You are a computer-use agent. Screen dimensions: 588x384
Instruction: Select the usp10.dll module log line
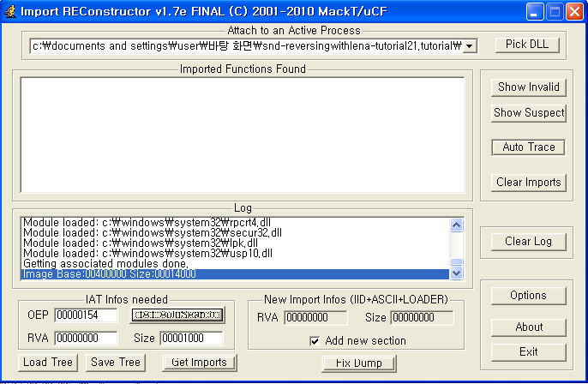(235, 254)
